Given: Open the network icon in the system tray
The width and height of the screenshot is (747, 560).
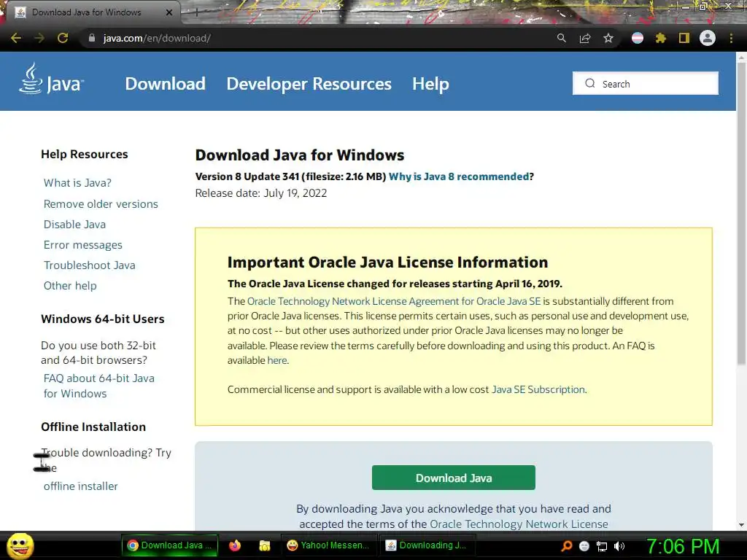Looking at the screenshot, I should pyautogui.click(x=602, y=546).
